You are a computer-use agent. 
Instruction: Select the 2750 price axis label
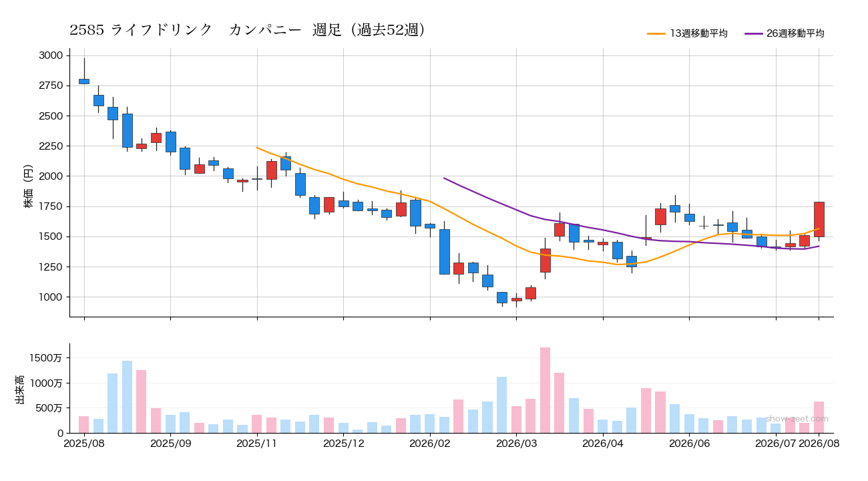click(51, 86)
